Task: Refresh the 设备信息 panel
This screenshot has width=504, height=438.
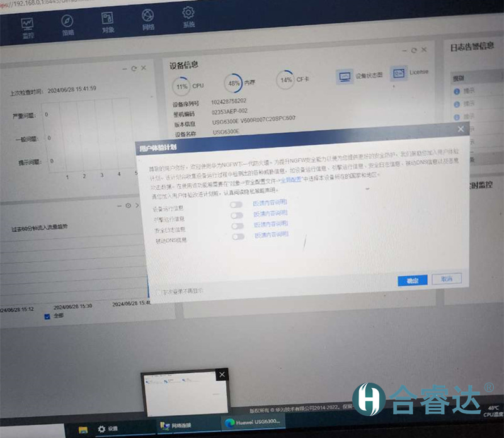Action: point(414,50)
